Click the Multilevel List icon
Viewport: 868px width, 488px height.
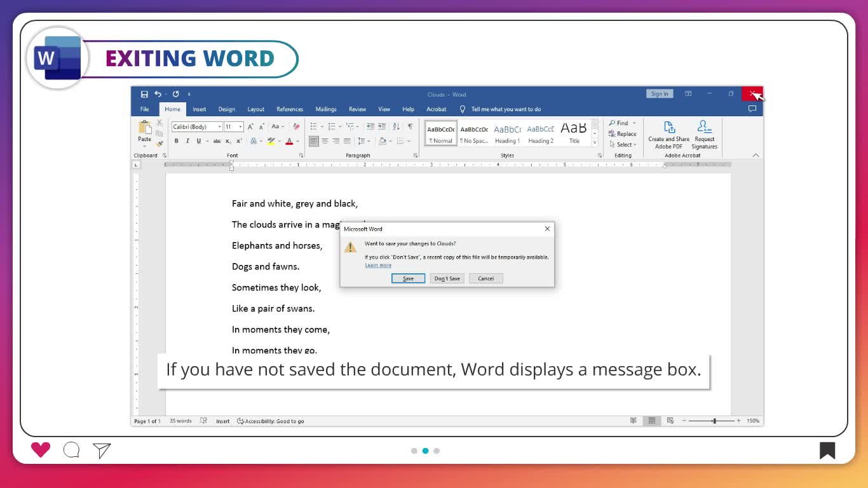[350, 126]
